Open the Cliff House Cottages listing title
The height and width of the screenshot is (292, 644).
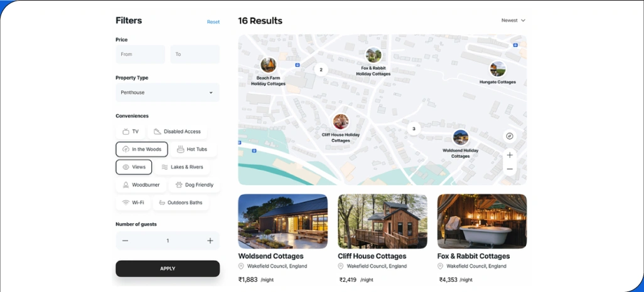[x=372, y=256]
